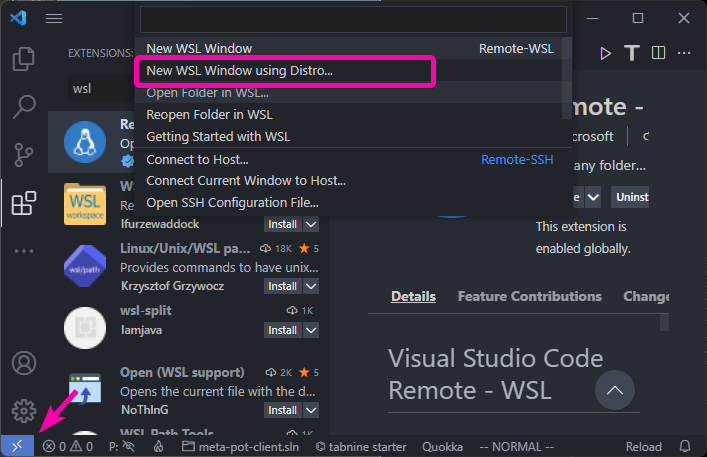Choose Getting Started with WSL
The height and width of the screenshot is (457, 707).
(350, 136)
